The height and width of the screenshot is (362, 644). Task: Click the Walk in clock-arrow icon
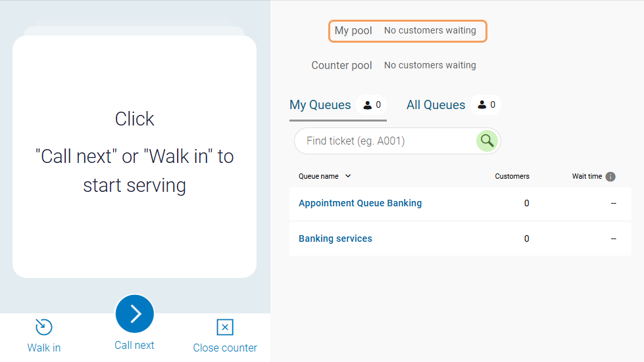click(x=43, y=327)
